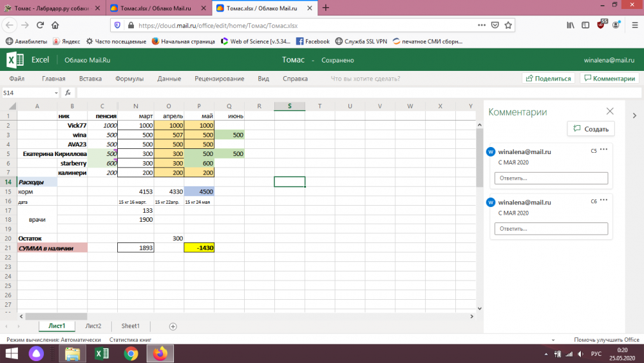Open the Формулы ribbon tab

click(x=129, y=79)
